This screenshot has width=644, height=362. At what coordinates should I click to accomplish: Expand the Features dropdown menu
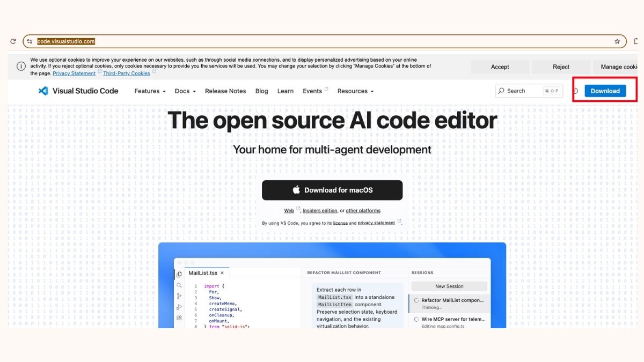[150, 91]
